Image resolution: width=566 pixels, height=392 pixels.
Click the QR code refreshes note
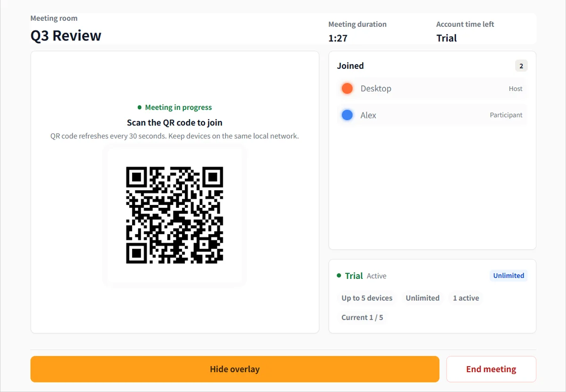pos(175,136)
